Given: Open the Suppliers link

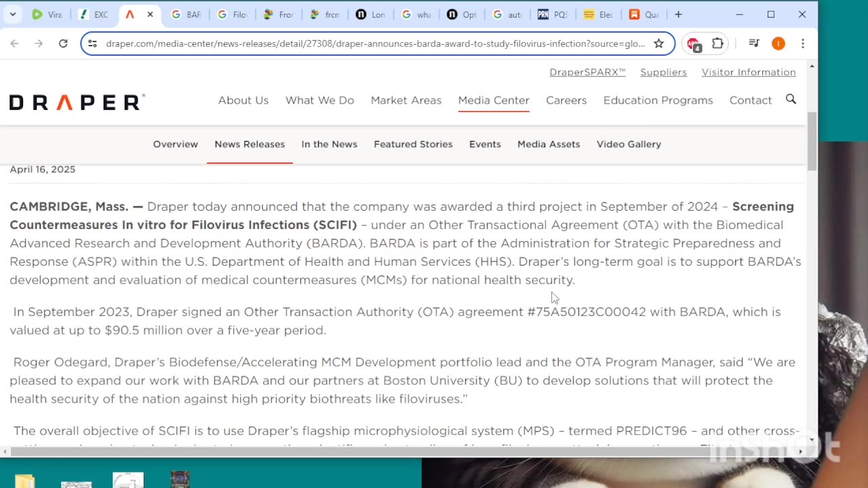Looking at the screenshot, I should coord(663,72).
